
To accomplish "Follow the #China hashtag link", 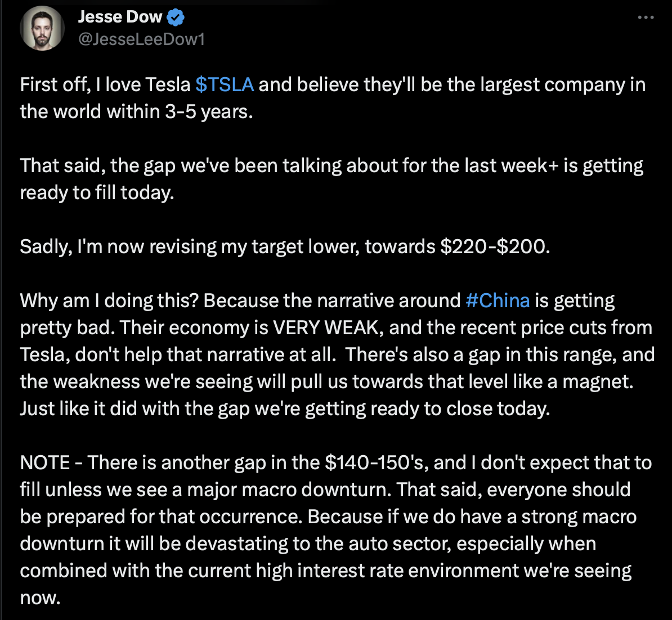I will pyautogui.click(x=498, y=300).
